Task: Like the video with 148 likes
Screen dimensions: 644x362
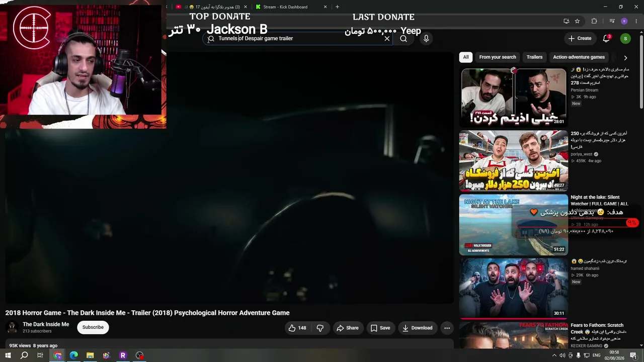Action: pos(297,328)
